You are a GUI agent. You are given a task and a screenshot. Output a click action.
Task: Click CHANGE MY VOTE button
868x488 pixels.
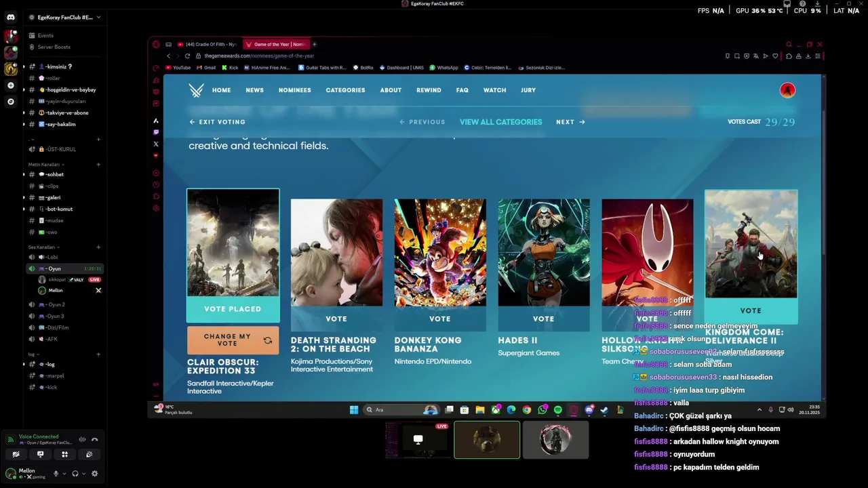pos(233,340)
